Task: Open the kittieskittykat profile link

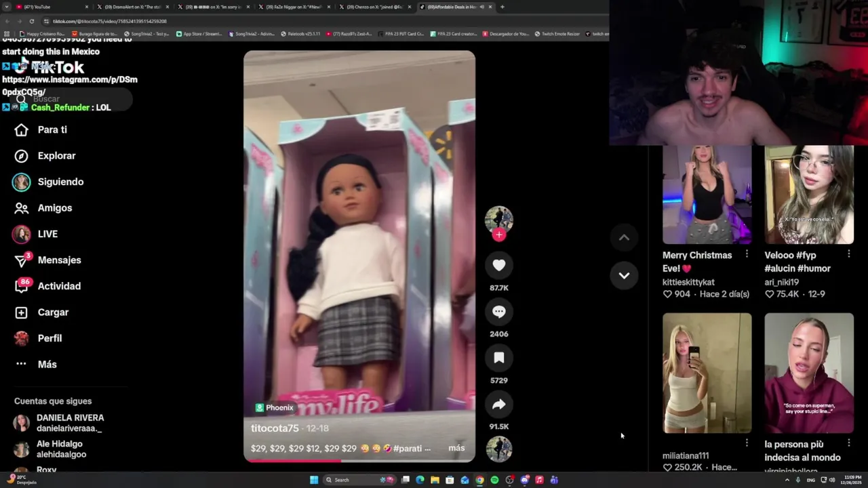Action: [688, 282]
